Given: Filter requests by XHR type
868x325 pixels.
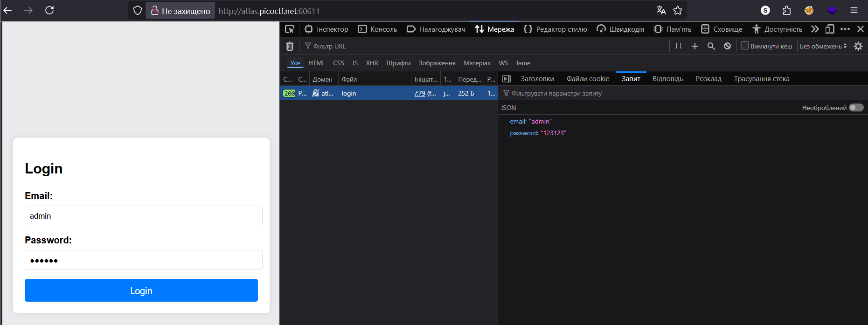Looking at the screenshot, I should click(x=372, y=63).
